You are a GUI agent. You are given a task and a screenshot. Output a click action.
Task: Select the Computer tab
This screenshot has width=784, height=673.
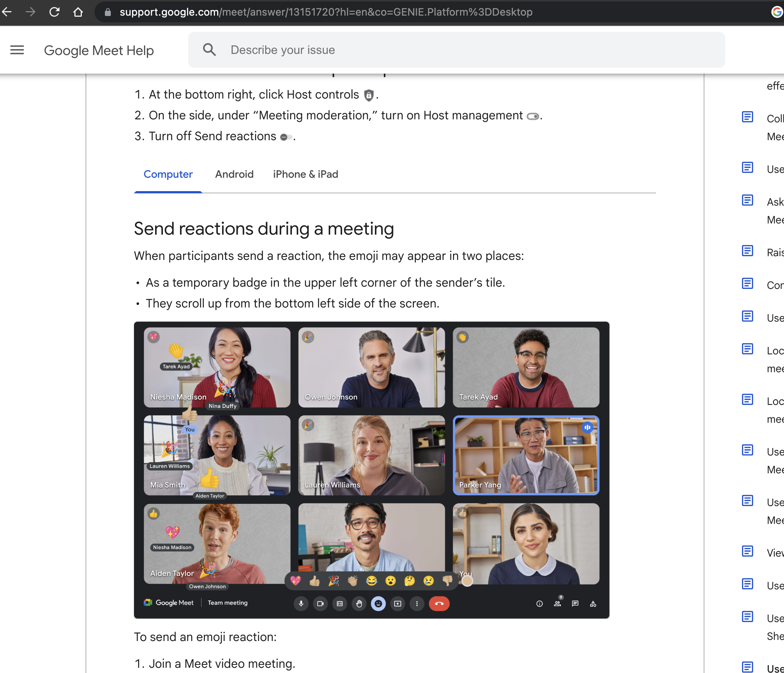(168, 174)
